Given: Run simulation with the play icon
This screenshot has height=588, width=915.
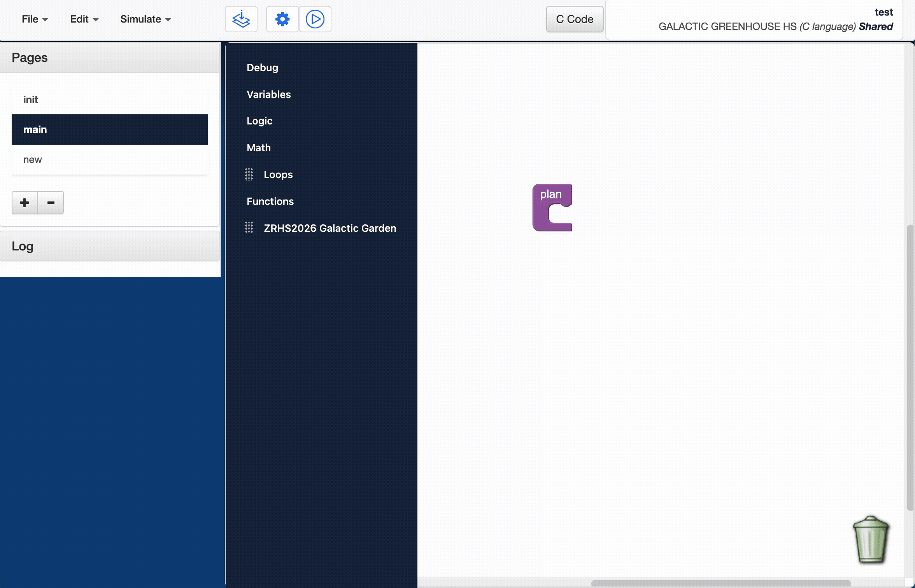Looking at the screenshot, I should (x=315, y=19).
